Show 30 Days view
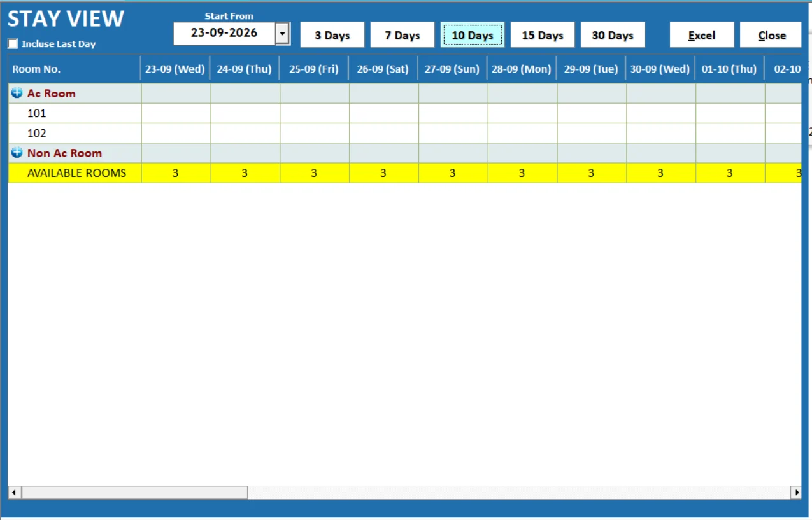 [x=613, y=35]
